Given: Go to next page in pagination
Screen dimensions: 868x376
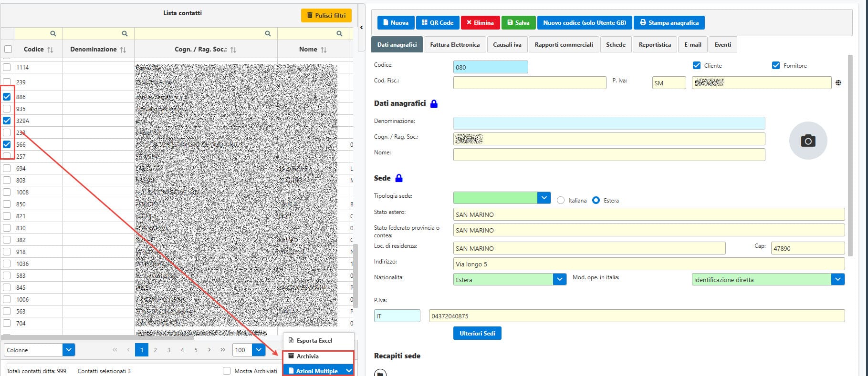Looking at the screenshot, I should (x=209, y=350).
